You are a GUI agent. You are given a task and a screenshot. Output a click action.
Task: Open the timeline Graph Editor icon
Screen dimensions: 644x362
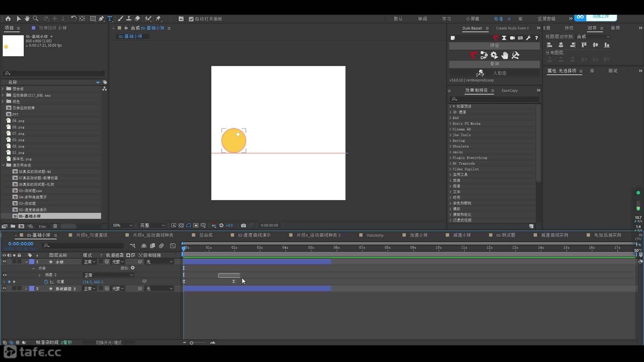click(173, 246)
